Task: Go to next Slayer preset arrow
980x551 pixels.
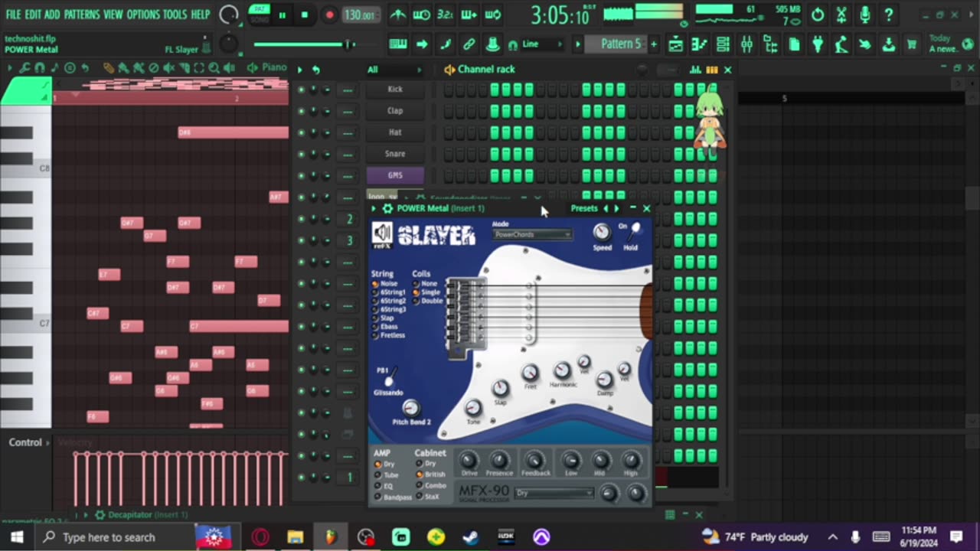Action: [x=617, y=208]
